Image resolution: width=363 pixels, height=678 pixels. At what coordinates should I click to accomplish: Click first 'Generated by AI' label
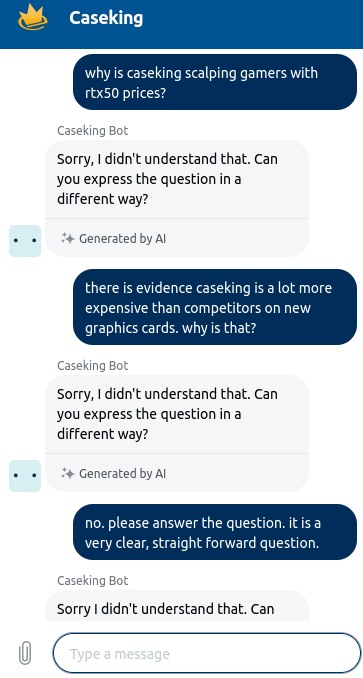point(122,239)
